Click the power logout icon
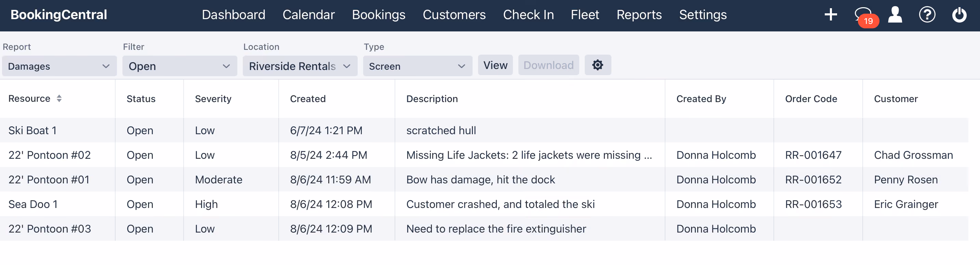Image resolution: width=980 pixels, height=265 pixels. click(959, 15)
